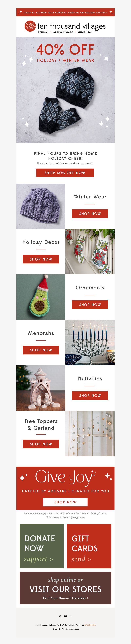
Task: Click the expedited shipping top banner
Action: point(65,12)
